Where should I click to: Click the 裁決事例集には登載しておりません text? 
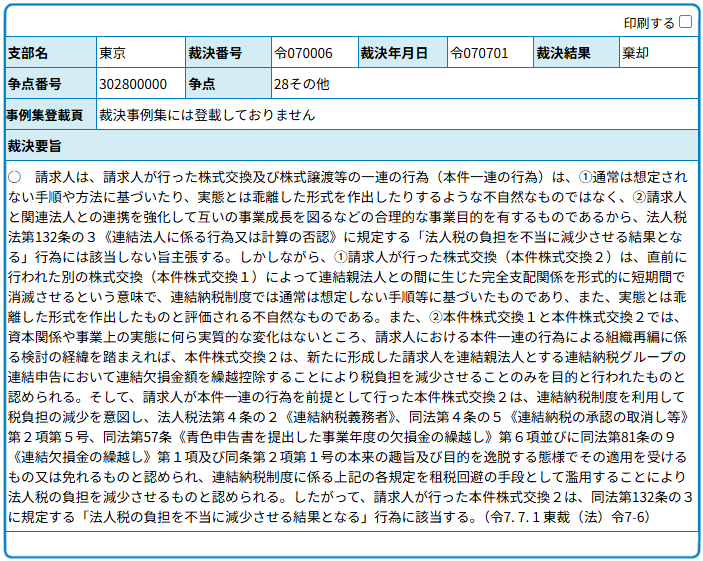click(x=207, y=115)
